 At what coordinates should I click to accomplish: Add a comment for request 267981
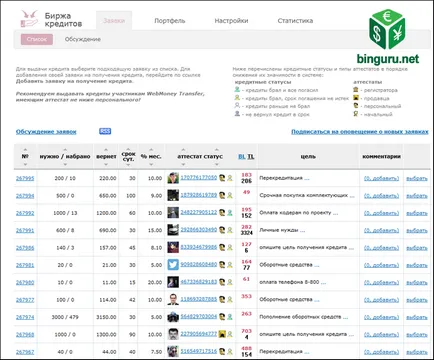381,265
